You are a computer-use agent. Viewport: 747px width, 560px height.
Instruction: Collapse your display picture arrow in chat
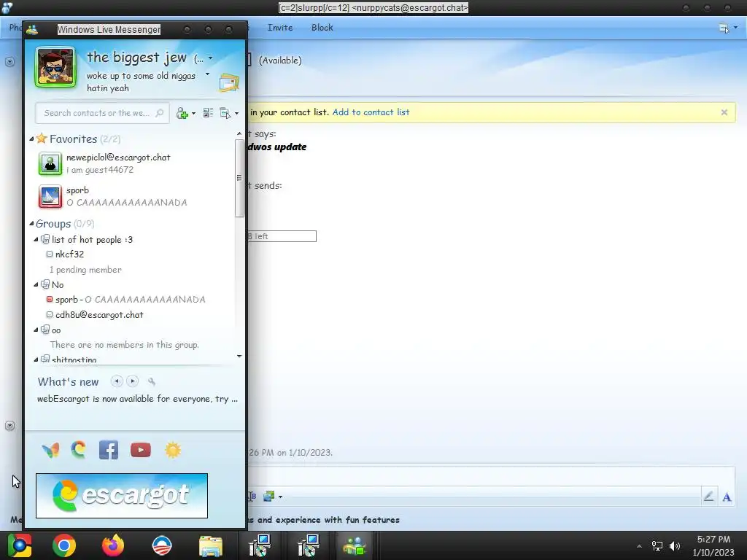pyautogui.click(x=9, y=425)
